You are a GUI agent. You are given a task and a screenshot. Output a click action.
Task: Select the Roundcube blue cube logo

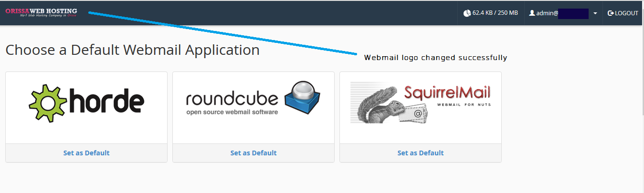pos(302,97)
